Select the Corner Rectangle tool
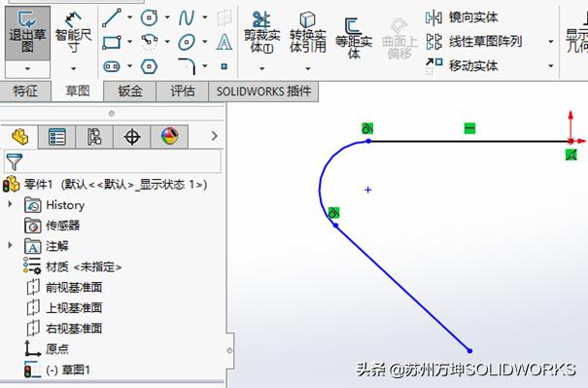The image size is (588, 388). point(112,42)
